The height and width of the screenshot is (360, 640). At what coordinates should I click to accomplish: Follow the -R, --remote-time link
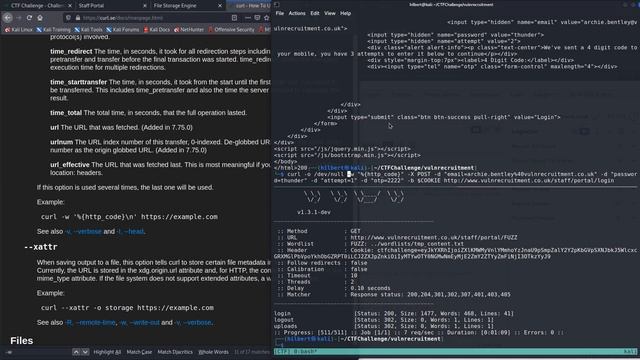coord(90,322)
